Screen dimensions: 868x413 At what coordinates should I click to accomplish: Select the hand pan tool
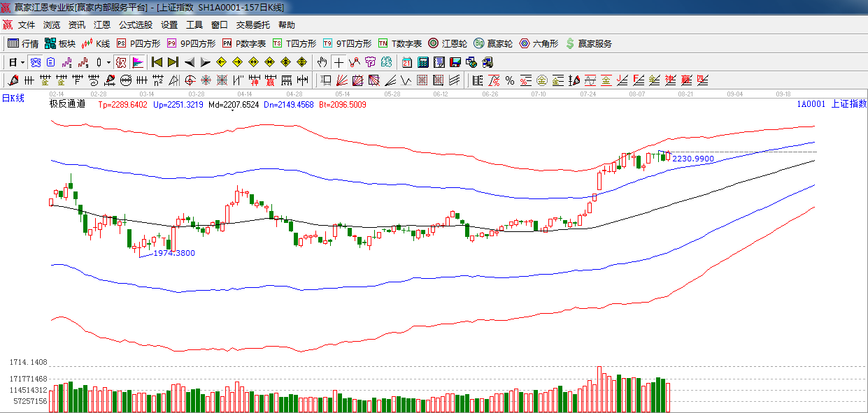322,62
